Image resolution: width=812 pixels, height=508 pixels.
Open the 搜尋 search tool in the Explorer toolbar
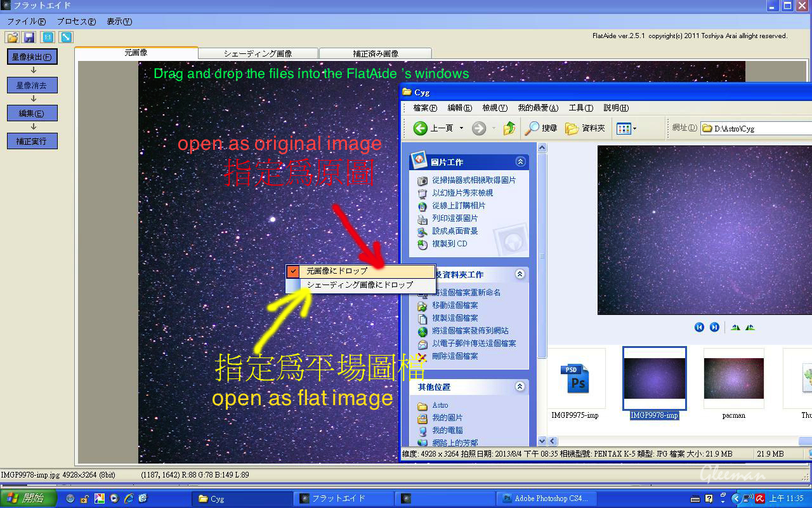click(x=539, y=128)
